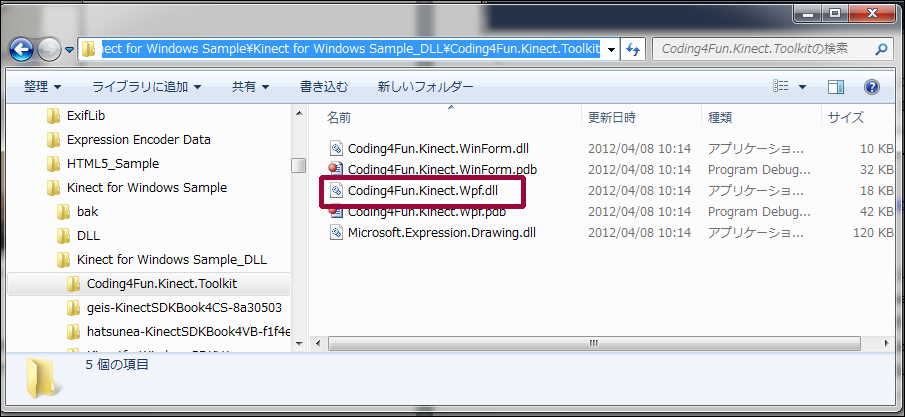Open the view options dropdown arrow
Screen dimensions: 905x417
pos(802,87)
